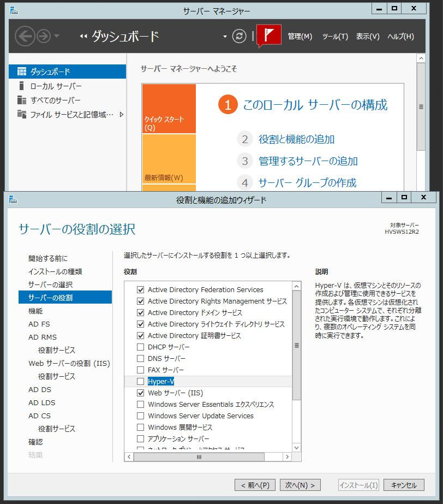Click the roles list scroll down arrow
This screenshot has height=504, width=443.
point(296,448)
